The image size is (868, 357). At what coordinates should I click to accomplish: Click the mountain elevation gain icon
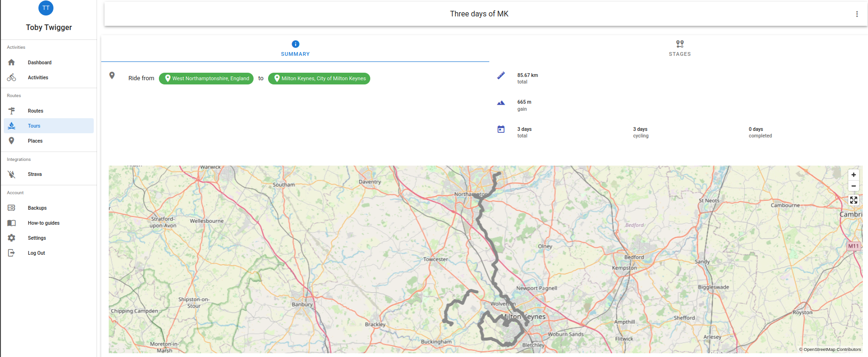coord(501,103)
